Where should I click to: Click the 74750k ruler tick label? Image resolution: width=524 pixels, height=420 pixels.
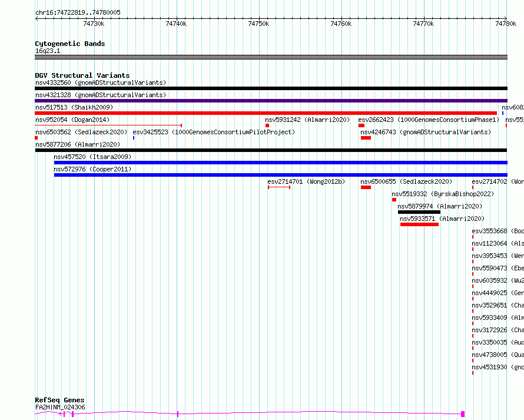[258, 24]
